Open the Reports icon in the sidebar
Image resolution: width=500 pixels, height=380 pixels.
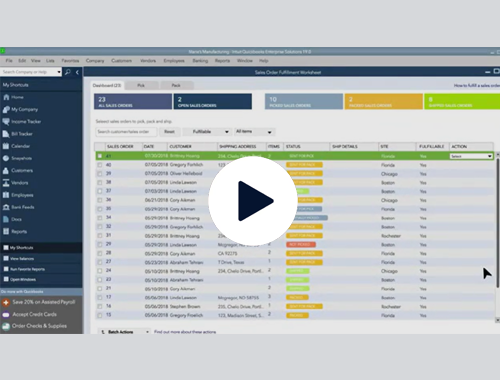6,231
